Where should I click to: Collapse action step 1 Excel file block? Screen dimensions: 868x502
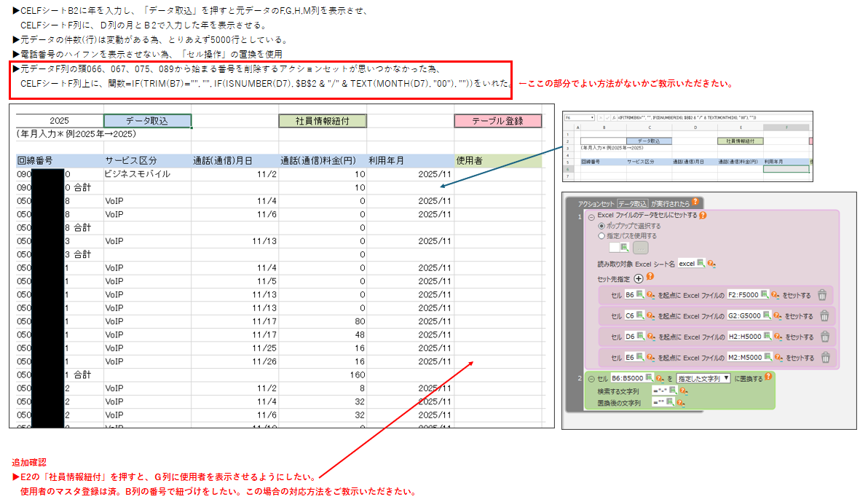click(591, 216)
